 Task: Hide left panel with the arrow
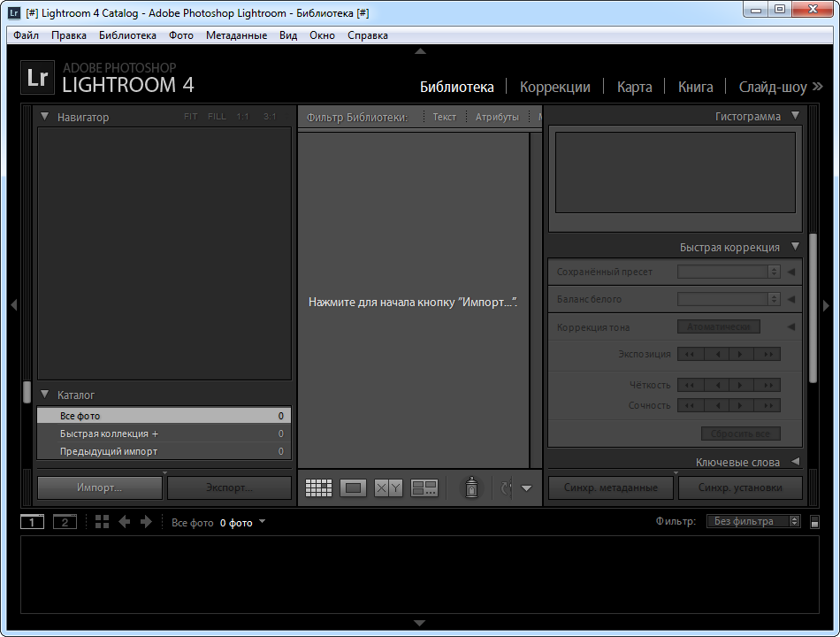click(14, 305)
